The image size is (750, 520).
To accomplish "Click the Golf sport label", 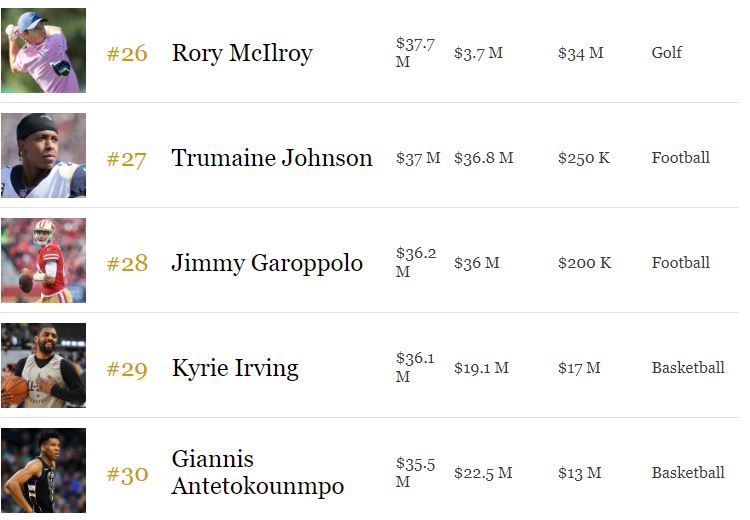I will tap(667, 53).
